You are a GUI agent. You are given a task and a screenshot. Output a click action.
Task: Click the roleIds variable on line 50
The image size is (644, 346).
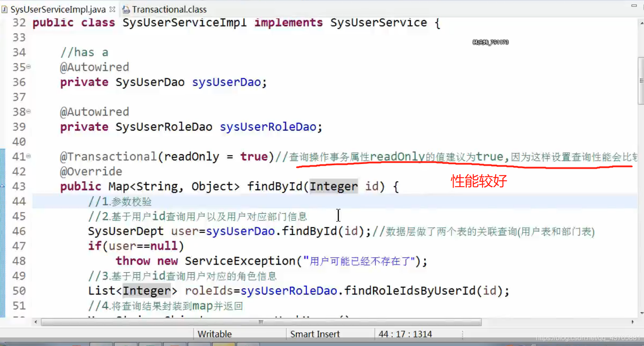coord(209,291)
